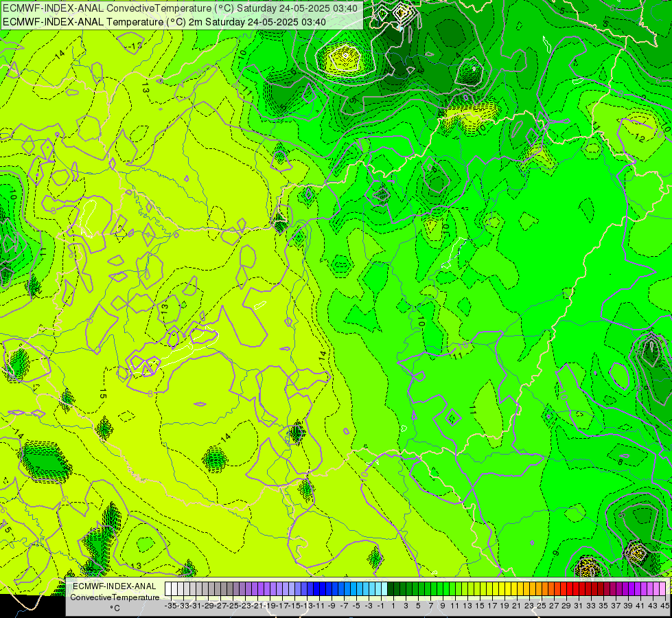Screen dimensions: 672x618
Task: Click the ConvectiveTemperature label in the legend
Action: pos(115,597)
